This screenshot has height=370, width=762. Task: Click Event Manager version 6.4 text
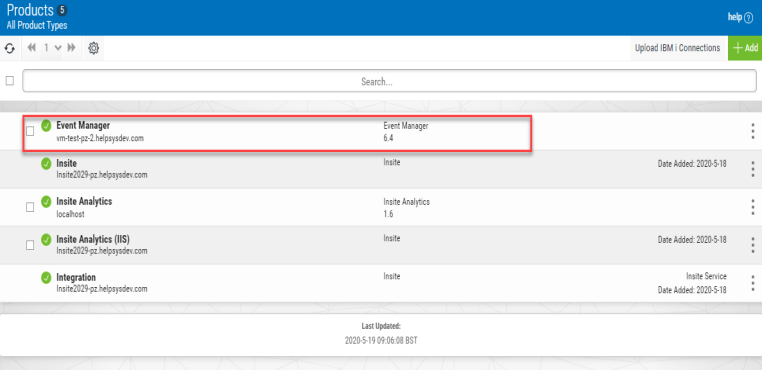pos(388,138)
